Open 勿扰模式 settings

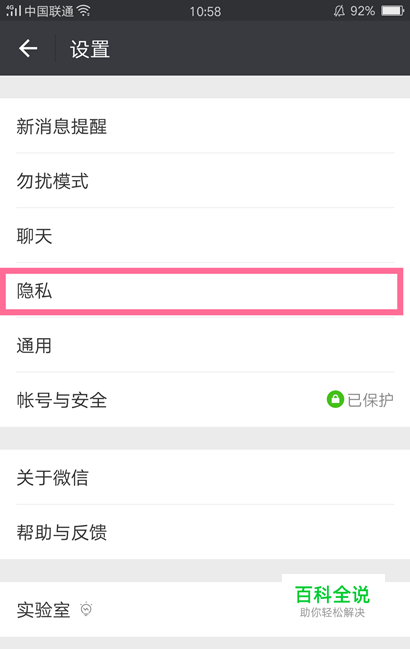pos(205,181)
